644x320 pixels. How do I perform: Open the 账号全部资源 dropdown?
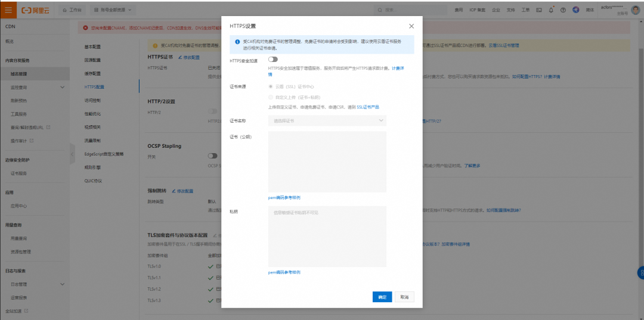(x=113, y=10)
